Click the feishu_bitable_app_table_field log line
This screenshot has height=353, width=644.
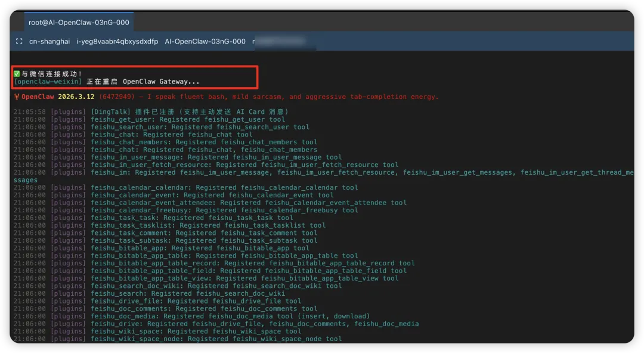tap(210, 271)
